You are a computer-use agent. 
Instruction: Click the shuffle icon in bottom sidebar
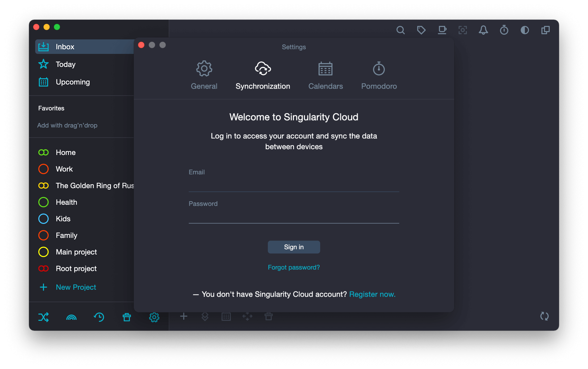(43, 317)
